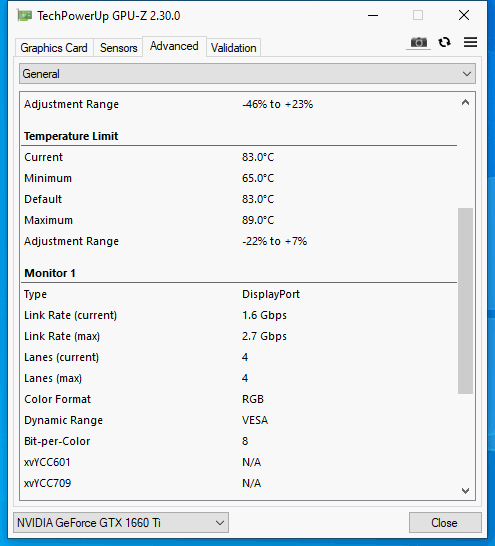
Task: Click the refresh arrows icon
Action: [445, 42]
